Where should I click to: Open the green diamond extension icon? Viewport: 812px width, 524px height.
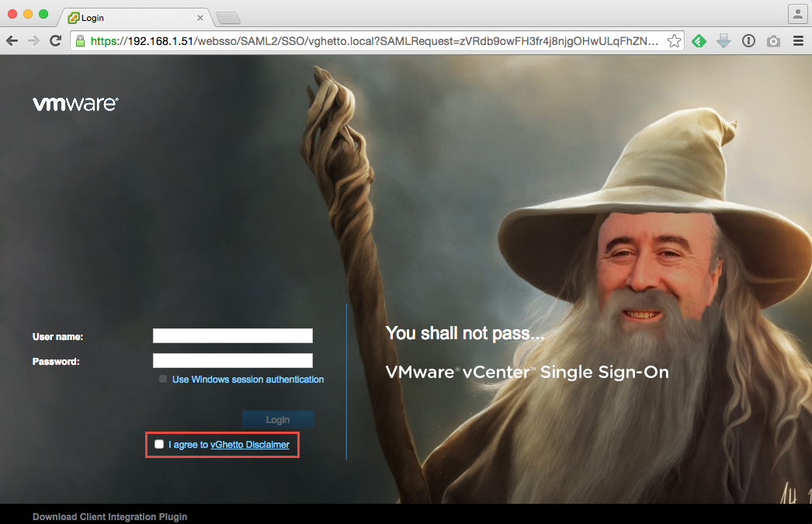click(x=699, y=41)
